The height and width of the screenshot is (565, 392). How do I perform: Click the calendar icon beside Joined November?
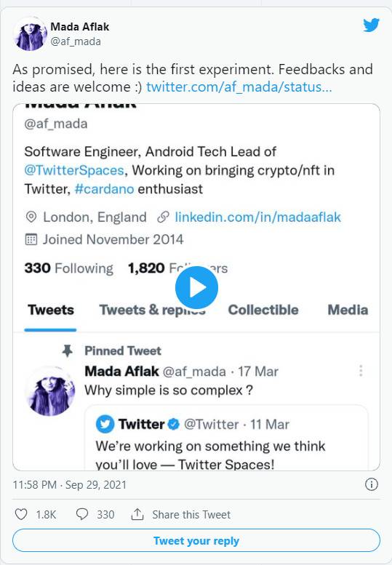[31, 239]
